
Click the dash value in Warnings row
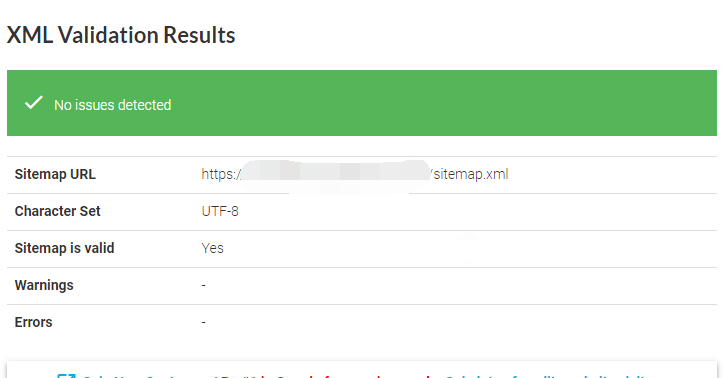[204, 285]
